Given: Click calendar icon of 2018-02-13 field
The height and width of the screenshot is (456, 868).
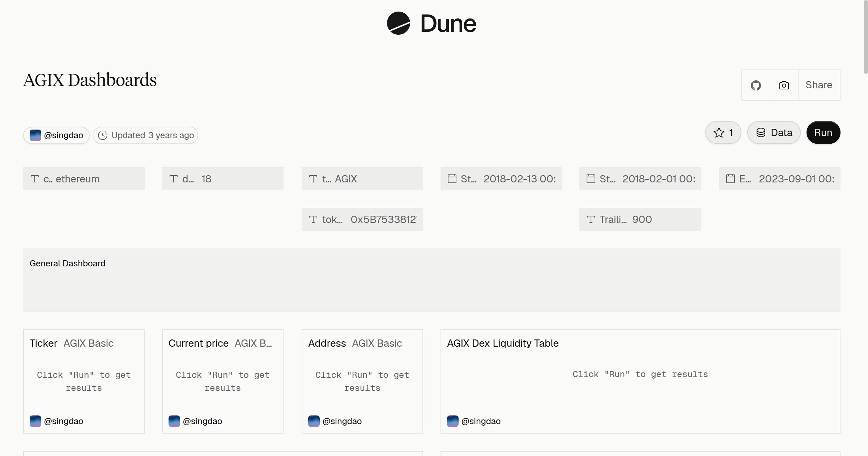Looking at the screenshot, I should (x=452, y=178).
